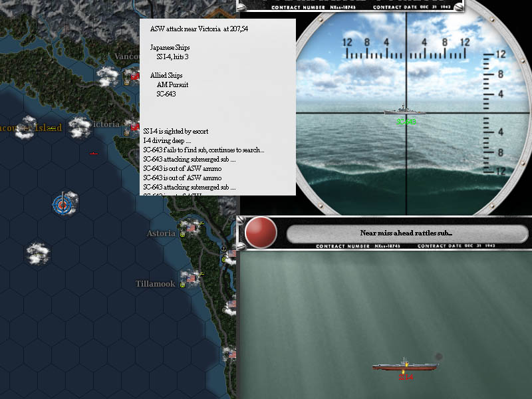Click the 'SS I-4 is sighted by escort' line
This screenshot has height=399, width=532.
click(x=176, y=131)
